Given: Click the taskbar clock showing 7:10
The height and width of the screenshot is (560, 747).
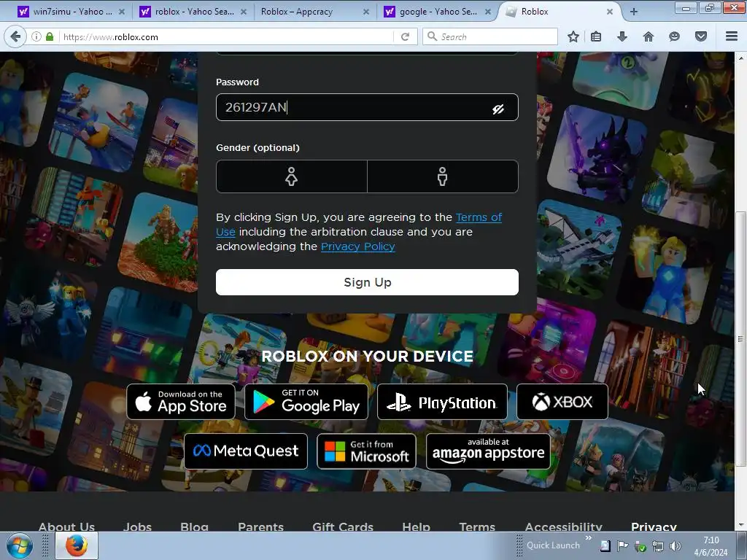Looking at the screenshot, I should pos(711,546).
